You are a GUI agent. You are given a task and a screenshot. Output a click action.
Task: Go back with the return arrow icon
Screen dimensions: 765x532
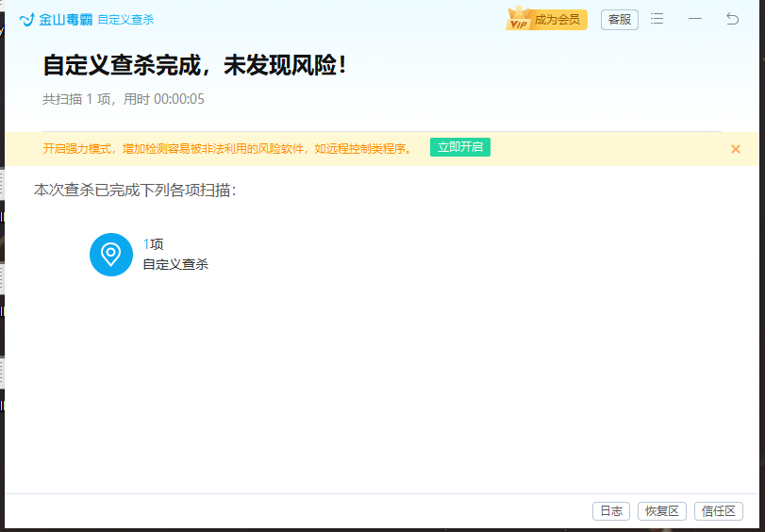[732, 19]
